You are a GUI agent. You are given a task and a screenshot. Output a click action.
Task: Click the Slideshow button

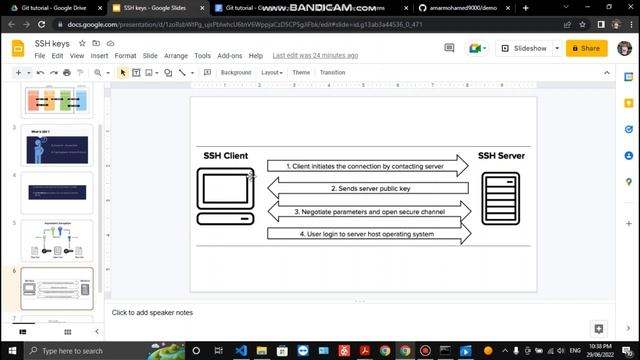coord(524,48)
